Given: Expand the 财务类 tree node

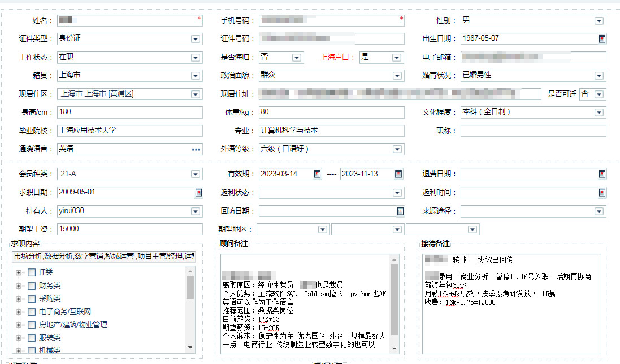Looking at the screenshot, I should click(x=18, y=286).
